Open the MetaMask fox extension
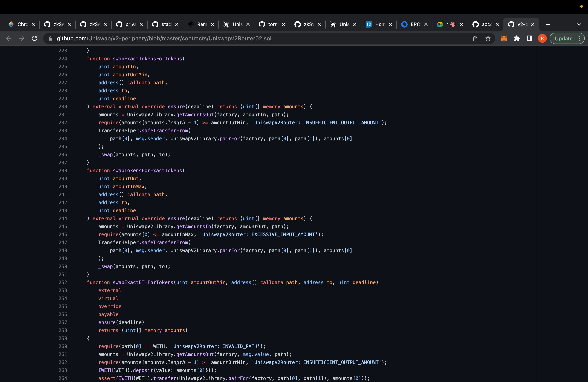Viewport: 588px width, 382px height. 504,39
